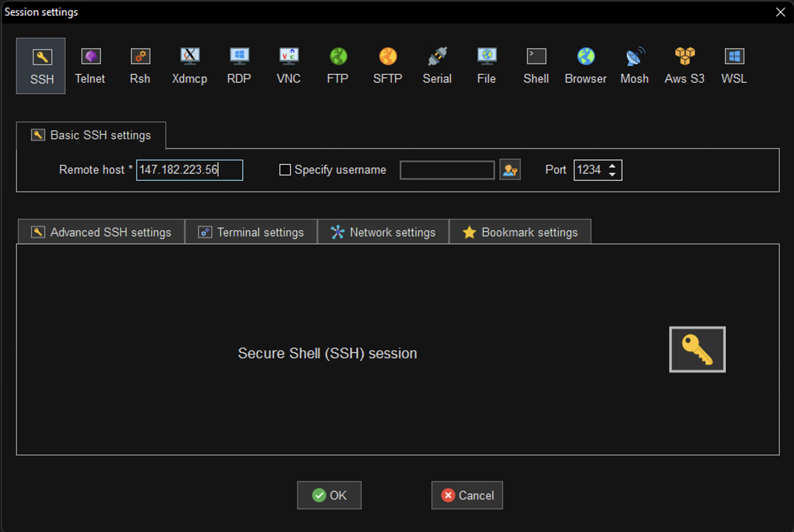Screen dimensions: 794x532
Task: Switch to the Terminal settings tab
Action: [x=251, y=232]
